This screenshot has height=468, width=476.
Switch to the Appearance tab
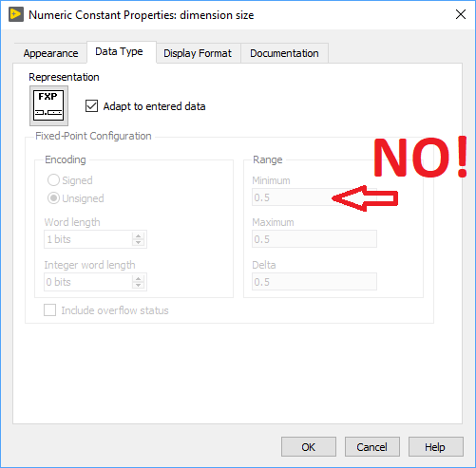tap(50, 53)
